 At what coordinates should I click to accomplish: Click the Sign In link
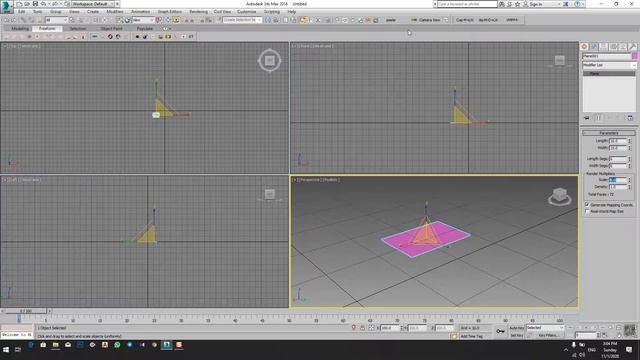click(x=536, y=4)
